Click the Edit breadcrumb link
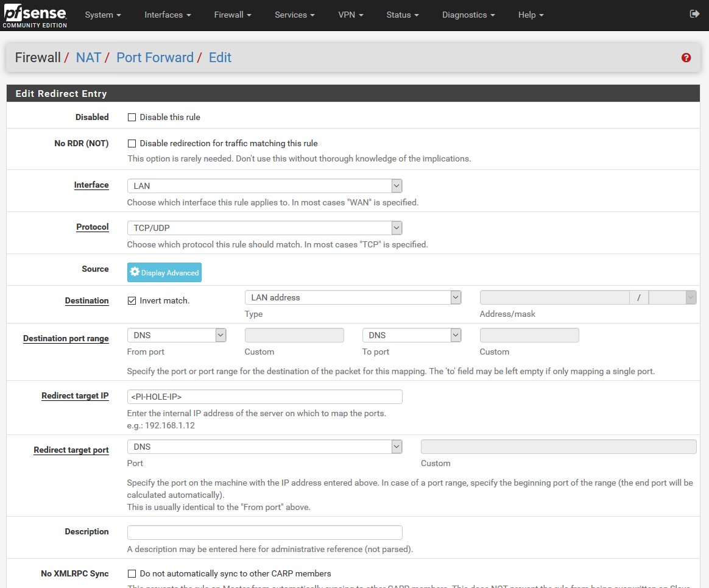Screen dimensions: 709x588 click(220, 57)
